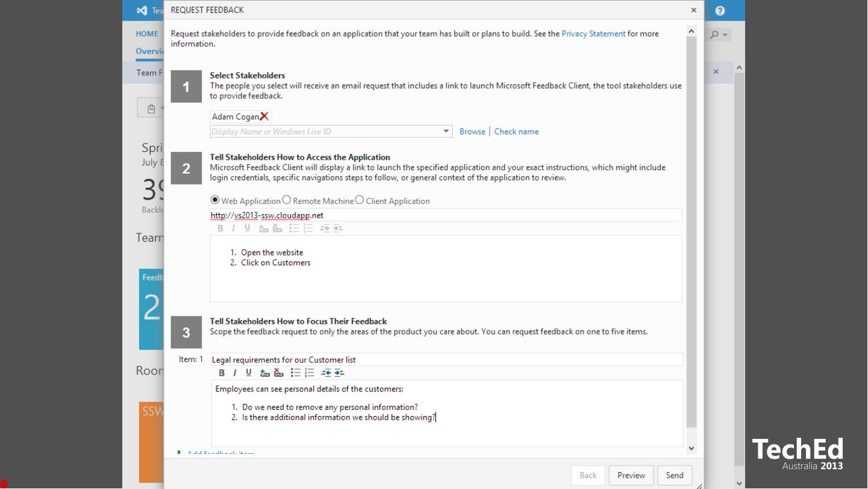Browse for stakeholders
The height and width of the screenshot is (489, 868).
tap(472, 131)
